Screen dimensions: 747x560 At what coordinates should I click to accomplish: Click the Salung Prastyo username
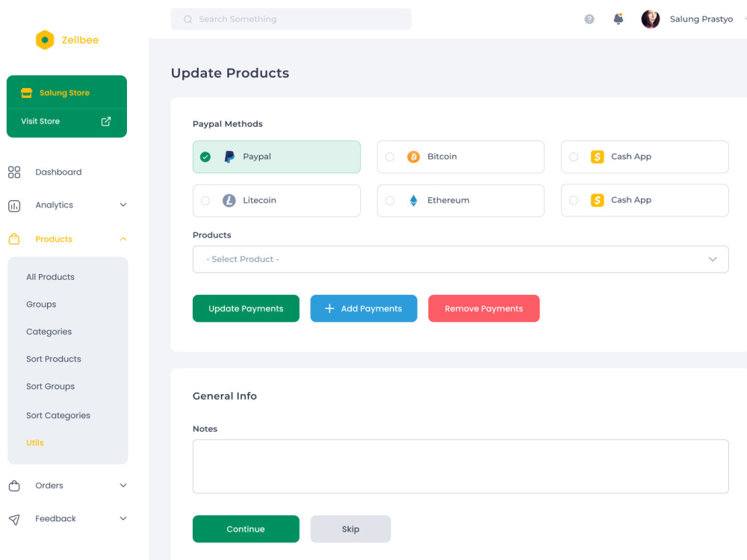click(701, 19)
